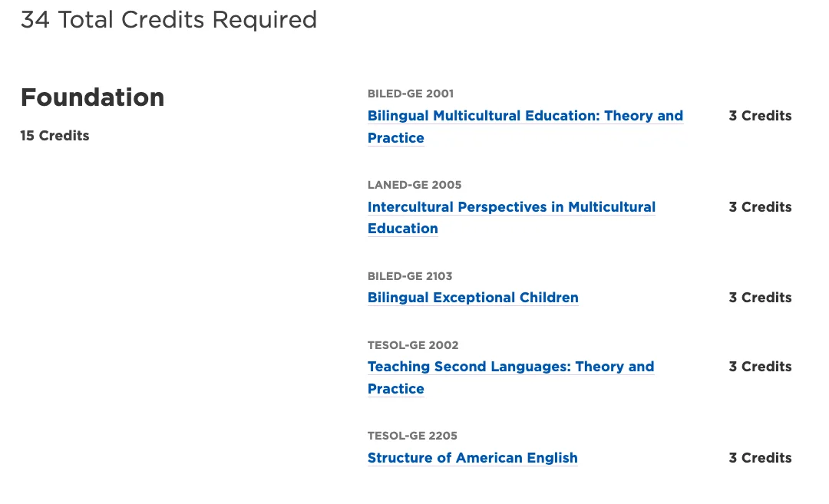The height and width of the screenshot is (504, 829).
Task: Click the 34 Total Credits Required heading
Action: click(x=169, y=20)
